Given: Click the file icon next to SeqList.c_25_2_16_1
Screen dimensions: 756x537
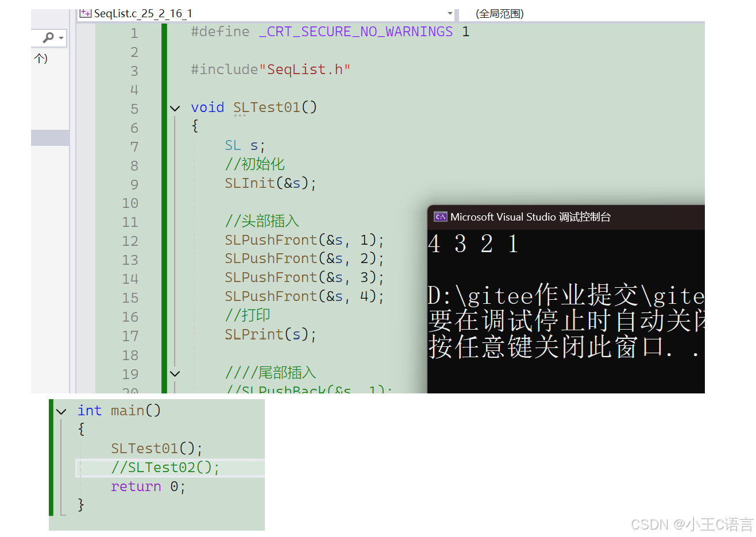Looking at the screenshot, I should click(x=86, y=13).
